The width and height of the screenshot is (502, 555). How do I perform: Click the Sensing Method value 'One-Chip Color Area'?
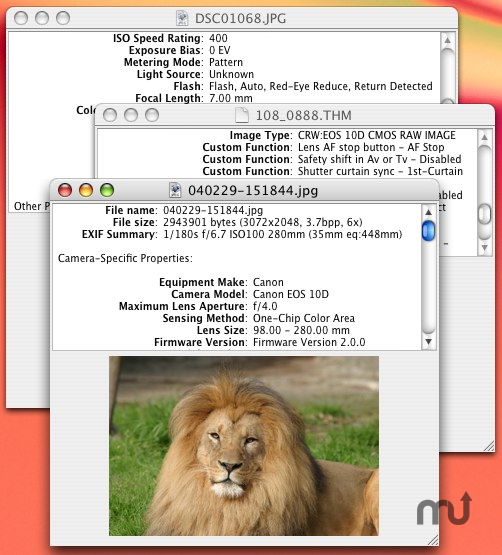click(304, 319)
